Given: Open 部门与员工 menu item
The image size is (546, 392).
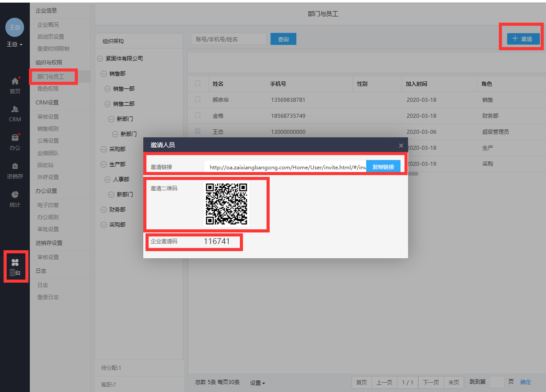Looking at the screenshot, I should tap(51, 77).
